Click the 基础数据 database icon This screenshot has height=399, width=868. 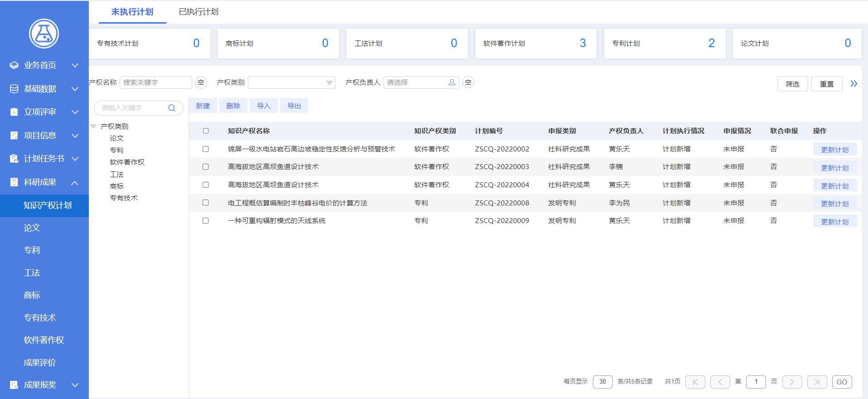pos(14,89)
